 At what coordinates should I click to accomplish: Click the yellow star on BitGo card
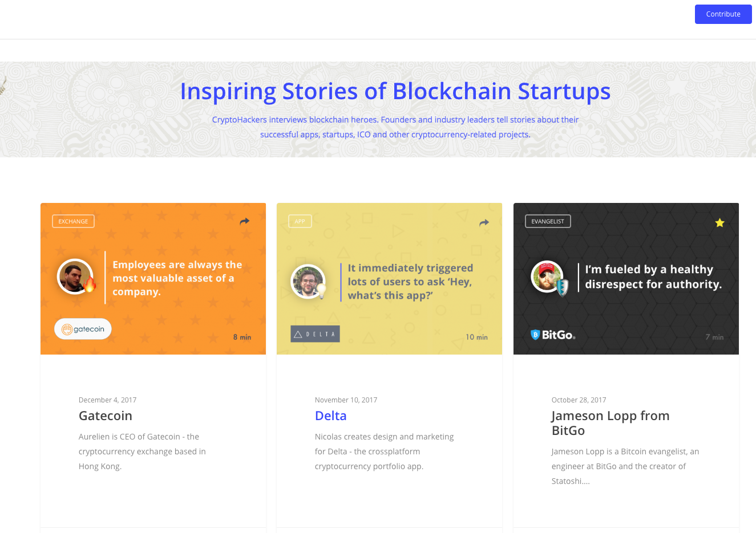(719, 222)
